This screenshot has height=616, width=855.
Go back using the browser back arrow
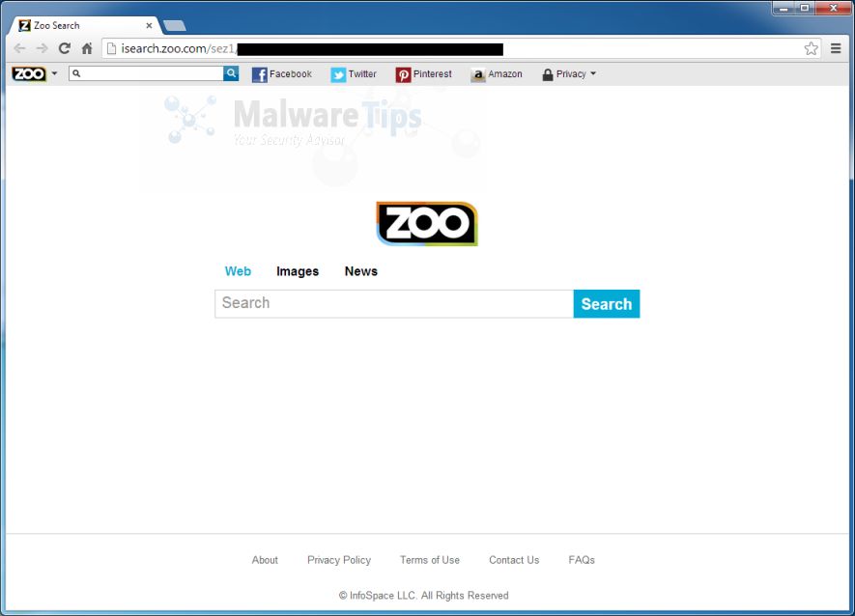(x=19, y=48)
